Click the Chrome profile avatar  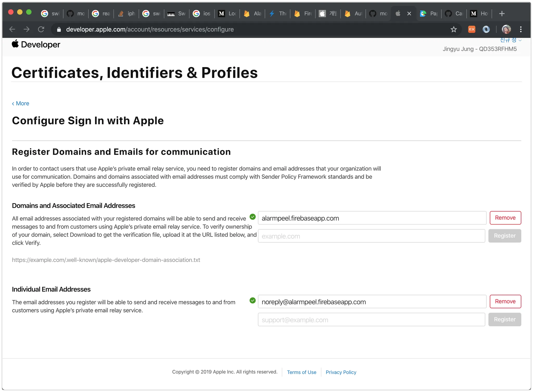(x=506, y=29)
